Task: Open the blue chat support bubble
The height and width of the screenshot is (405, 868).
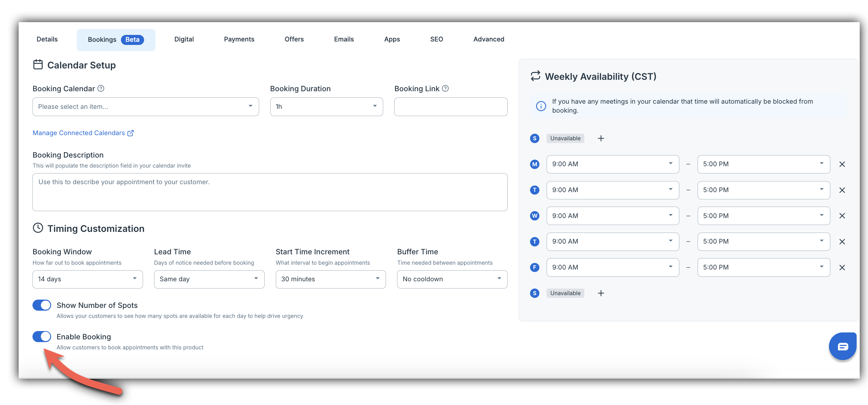Action: [x=842, y=346]
